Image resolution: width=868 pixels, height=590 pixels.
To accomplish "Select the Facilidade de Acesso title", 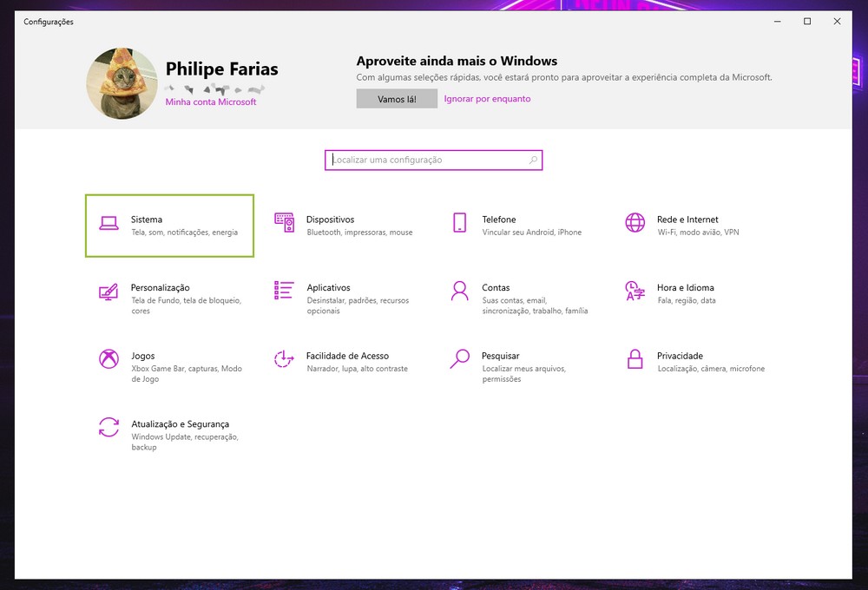I will 348,356.
